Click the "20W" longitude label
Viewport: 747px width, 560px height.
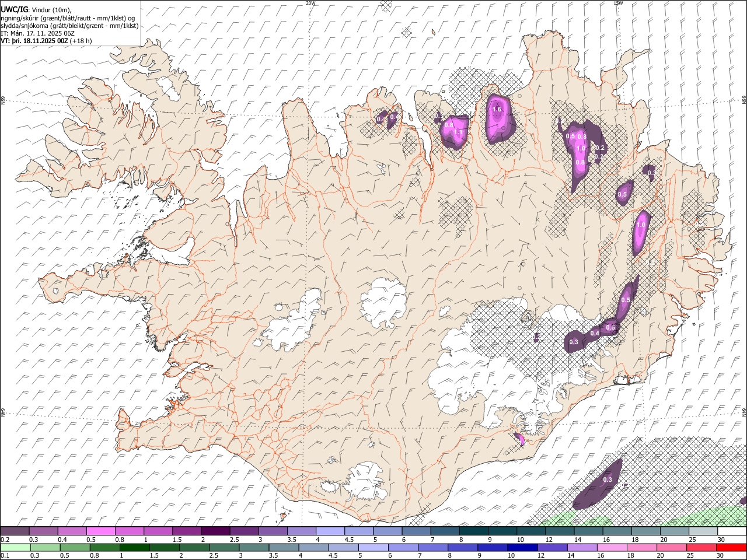(310, 3)
